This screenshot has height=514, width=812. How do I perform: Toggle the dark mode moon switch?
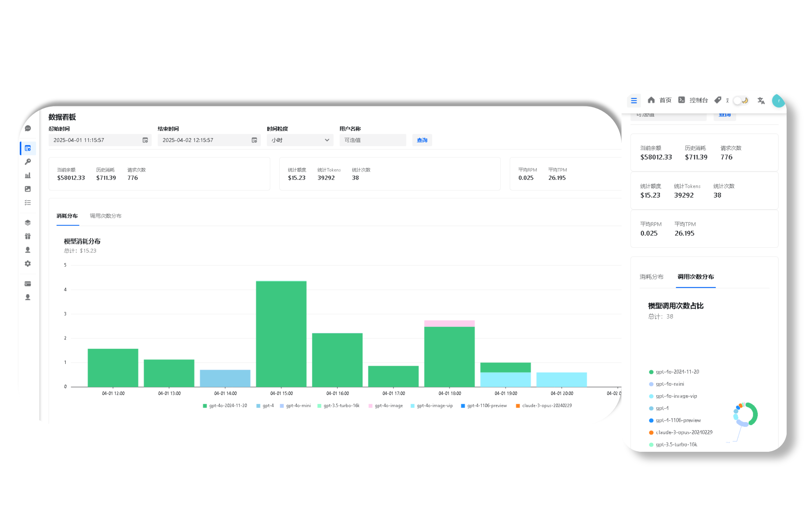click(x=741, y=100)
